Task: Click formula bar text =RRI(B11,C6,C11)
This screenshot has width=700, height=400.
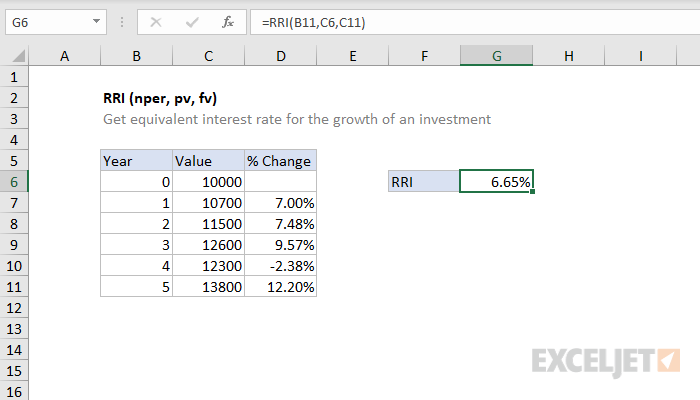Action: click(313, 22)
